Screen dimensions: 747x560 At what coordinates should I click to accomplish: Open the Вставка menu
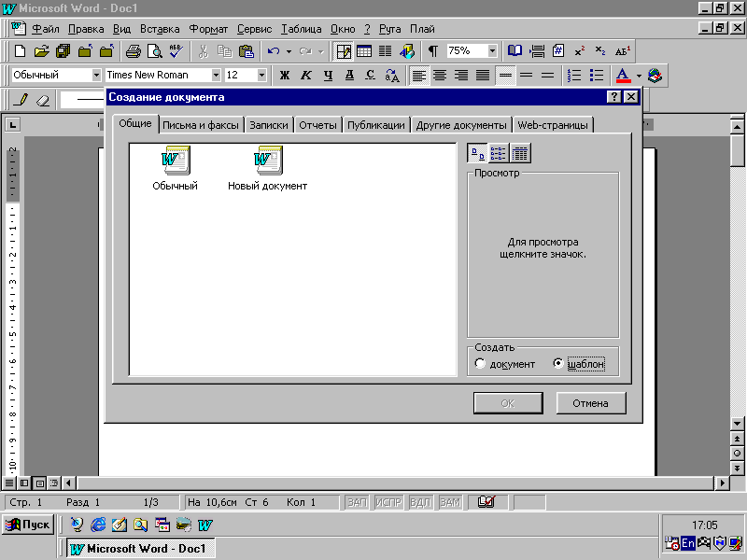click(x=160, y=29)
